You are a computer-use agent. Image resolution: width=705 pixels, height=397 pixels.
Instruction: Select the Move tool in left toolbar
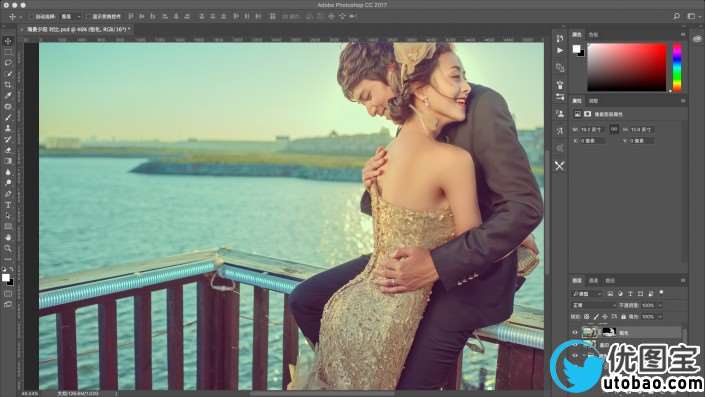point(8,41)
